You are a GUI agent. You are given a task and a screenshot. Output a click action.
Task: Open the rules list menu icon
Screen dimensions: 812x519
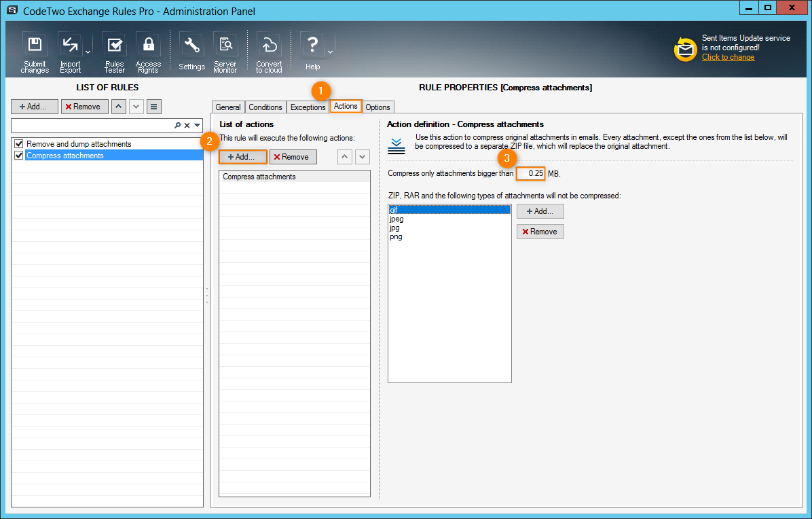point(154,107)
